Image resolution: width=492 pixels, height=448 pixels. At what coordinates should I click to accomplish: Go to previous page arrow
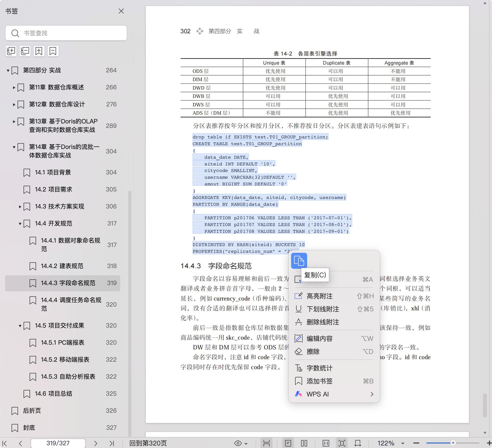pos(21,443)
